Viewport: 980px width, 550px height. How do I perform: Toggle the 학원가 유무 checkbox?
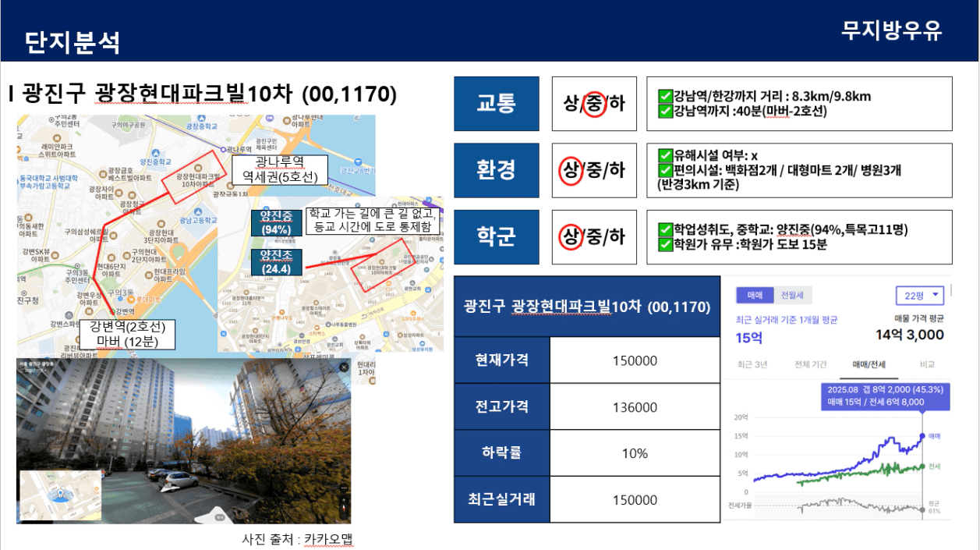click(x=665, y=244)
